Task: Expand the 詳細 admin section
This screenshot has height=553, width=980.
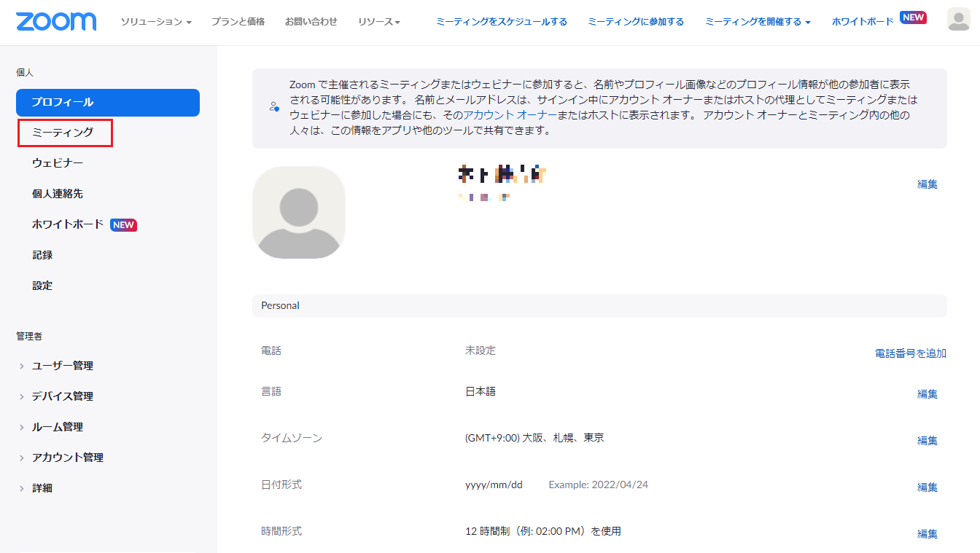Action: pyautogui.click(x=42, y=487)
